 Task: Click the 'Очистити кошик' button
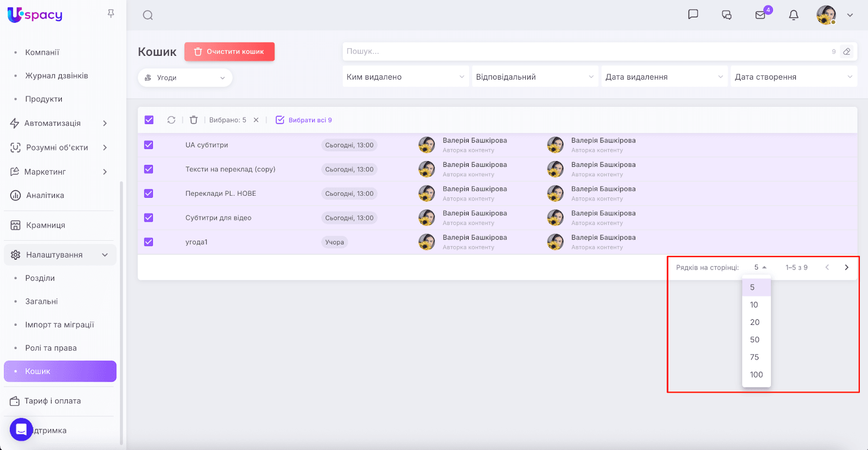(229, 52)
